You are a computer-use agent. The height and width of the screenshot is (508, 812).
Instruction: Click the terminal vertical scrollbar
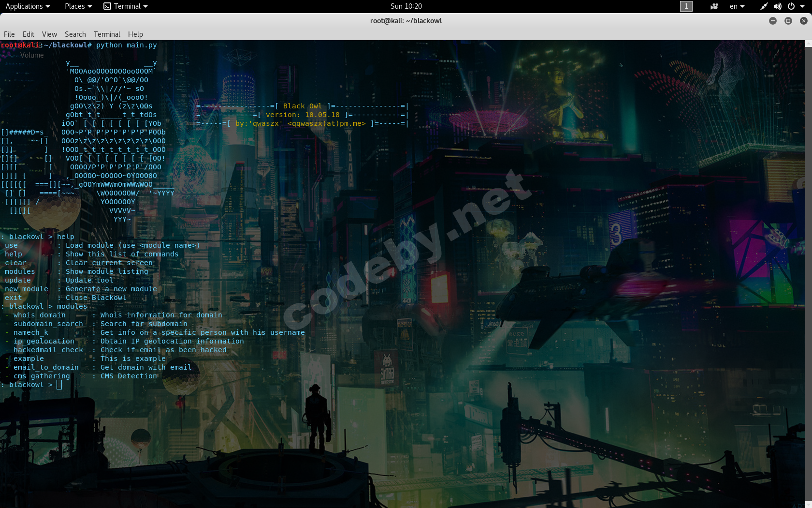click(809, 274)
